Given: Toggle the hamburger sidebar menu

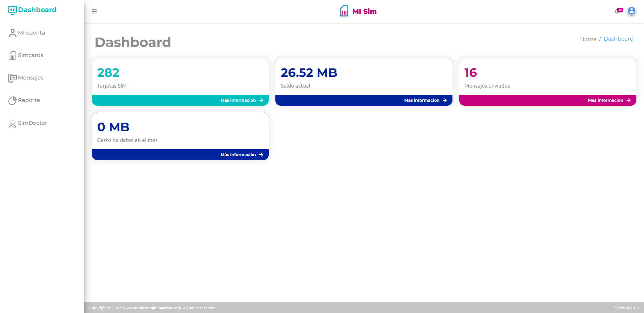Looking at the screenshot, I should click(94, 11).
